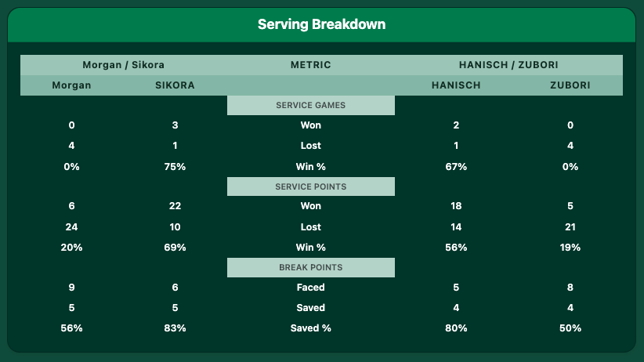The height and width of the screenshot is (362, 644).
Task: Select the Saved % metric label
Action: pos(311,328)
